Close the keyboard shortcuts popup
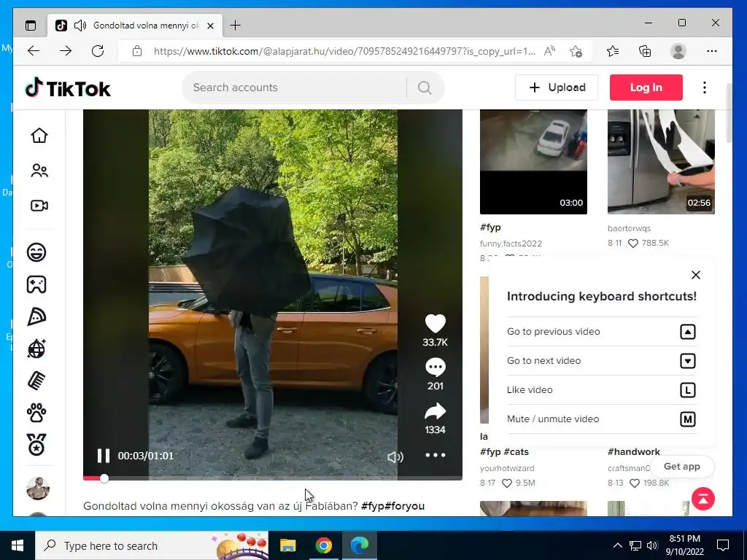 pyautogui.click(x=695, y=275)
